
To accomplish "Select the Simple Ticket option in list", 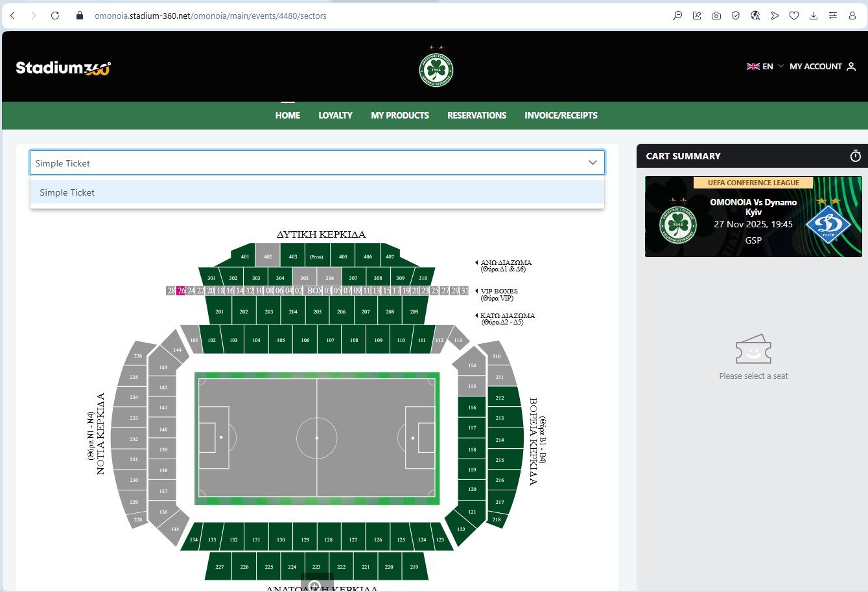I will click(x=67, y=192).
